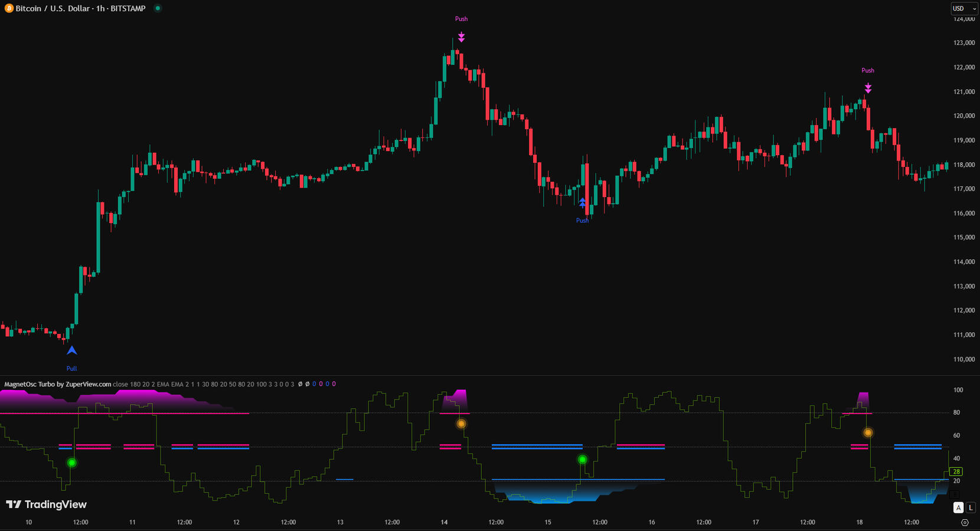
Task: Click the Bitcoin / U.S. Dollar chart title
Action: [80, 8]
